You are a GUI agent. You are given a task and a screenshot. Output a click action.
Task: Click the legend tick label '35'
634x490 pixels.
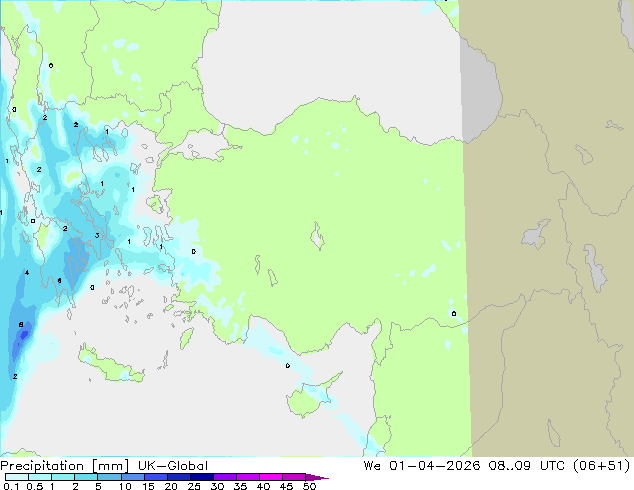pyautogui.click(x=240, y=486)
